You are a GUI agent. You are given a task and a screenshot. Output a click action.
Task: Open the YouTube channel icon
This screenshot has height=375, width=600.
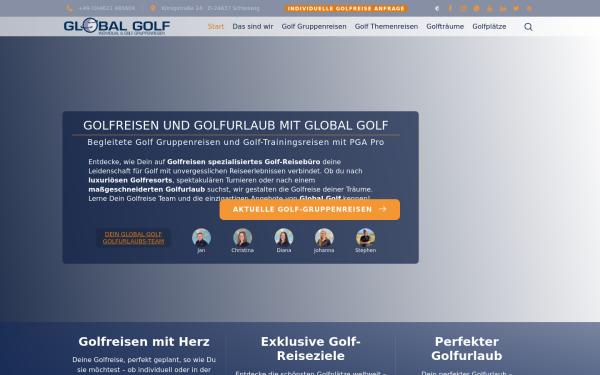pos(489,8)
